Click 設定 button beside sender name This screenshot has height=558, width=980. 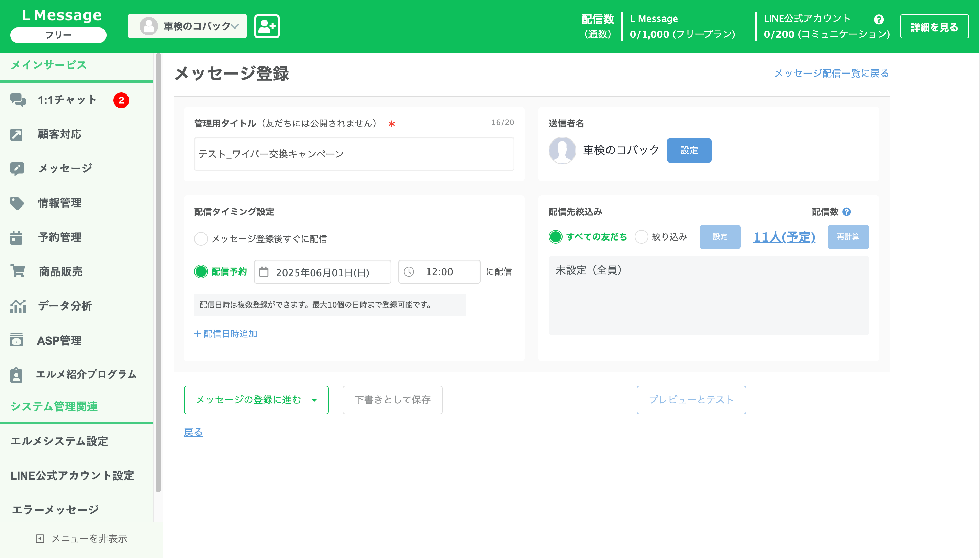click(x=689, y=150)
